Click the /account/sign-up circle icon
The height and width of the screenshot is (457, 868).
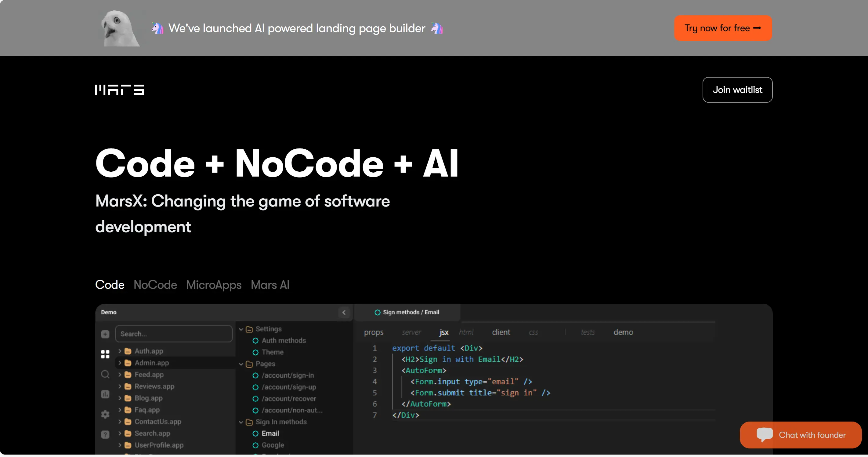click(255, 387)
